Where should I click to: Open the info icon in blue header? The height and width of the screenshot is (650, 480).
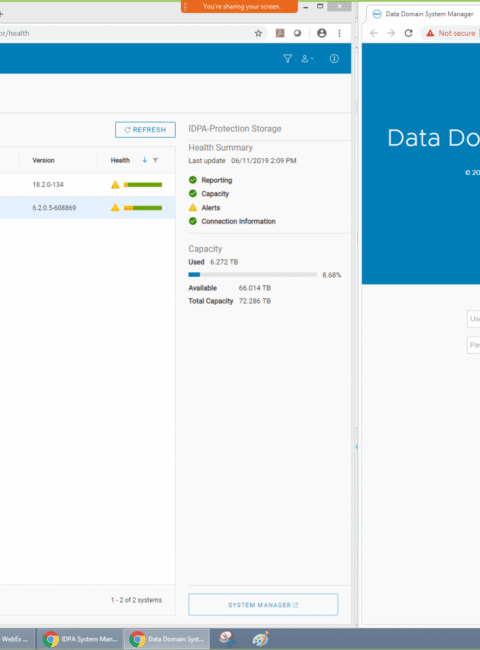tap(334, 58)
